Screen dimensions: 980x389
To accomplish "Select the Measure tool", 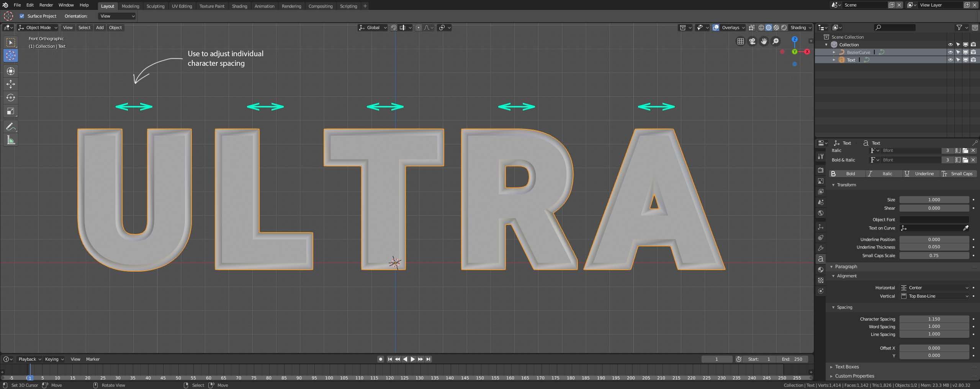I will point(11,140).
